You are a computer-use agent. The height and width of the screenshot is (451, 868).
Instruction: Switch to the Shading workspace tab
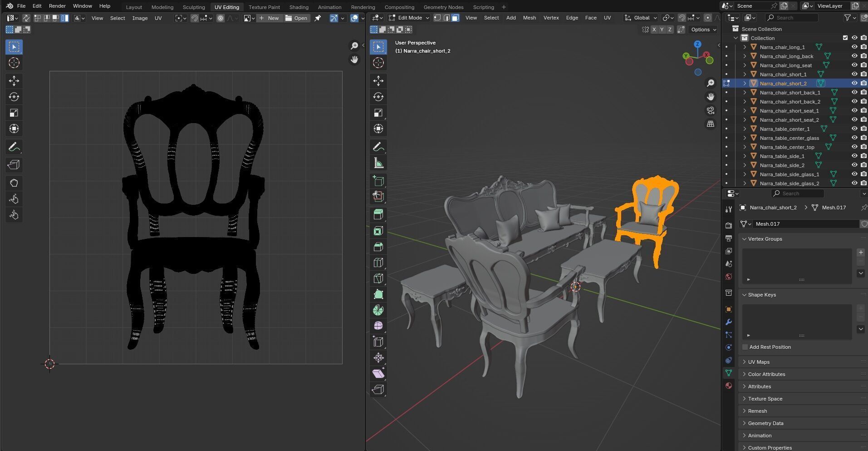pos(299,7)
